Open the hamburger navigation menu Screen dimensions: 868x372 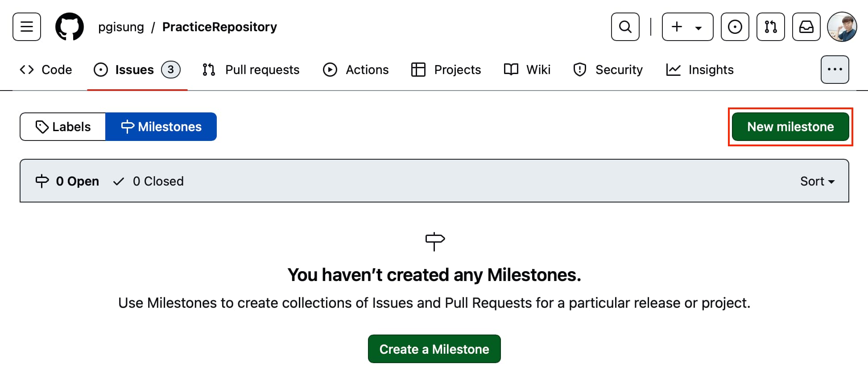tap(27, 27)
